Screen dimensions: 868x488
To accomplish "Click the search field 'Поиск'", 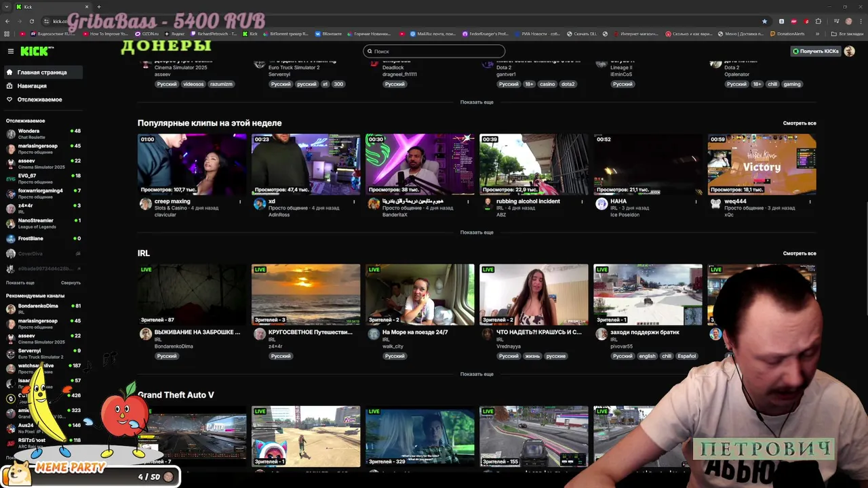I will [x=434, y=52].
